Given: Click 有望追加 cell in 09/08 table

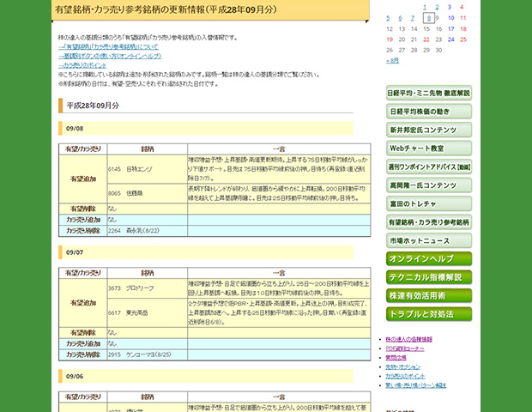Looking at the screenshot, I should click(x=83, y=179).
